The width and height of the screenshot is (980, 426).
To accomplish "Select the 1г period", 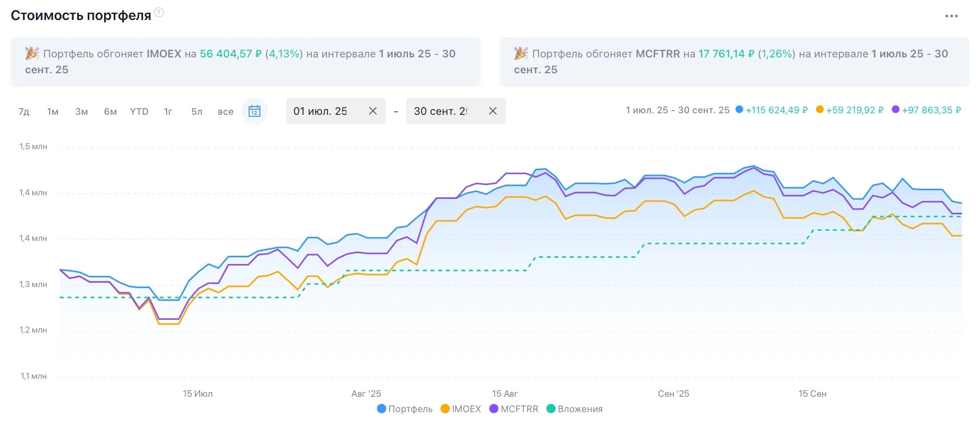I will coord(168,111).
